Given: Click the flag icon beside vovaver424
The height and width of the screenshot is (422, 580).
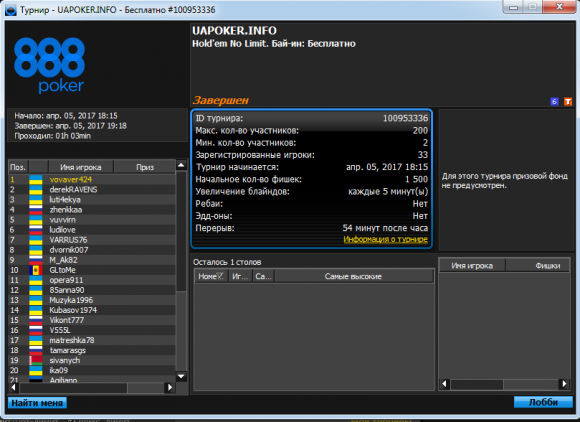Looking at the screenshot, I should (x=36, y=180).
